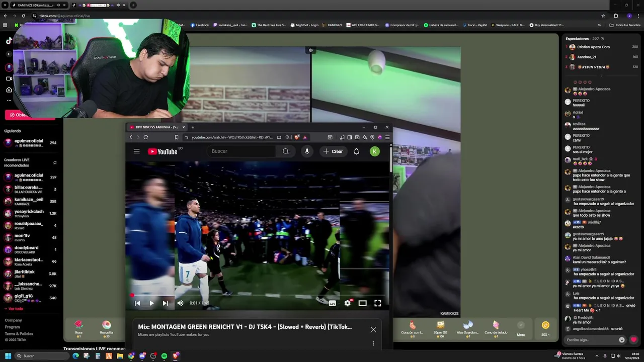Open the coin balance 253
The image size is (644, 362).
[x=545, y=328]
